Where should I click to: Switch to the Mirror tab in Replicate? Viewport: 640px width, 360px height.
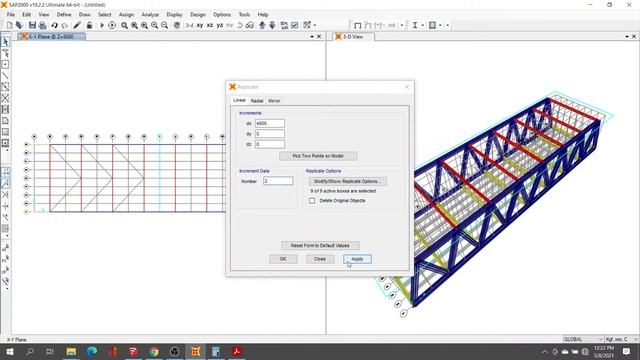click(x=274, y=101)
